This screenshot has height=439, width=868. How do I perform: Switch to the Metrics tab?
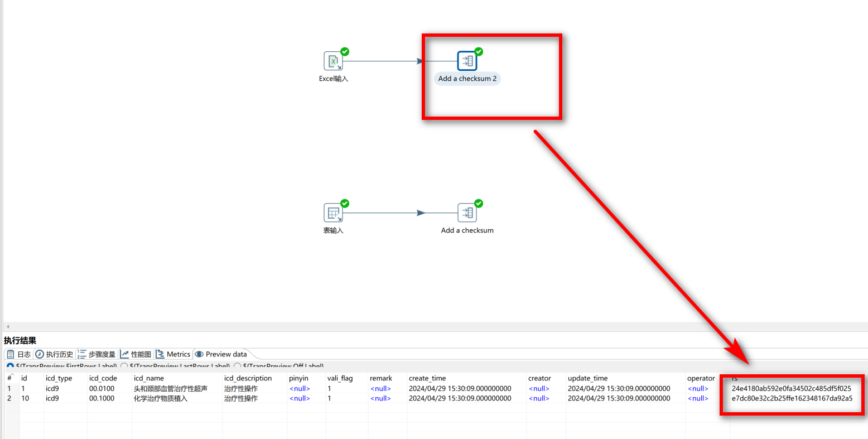pyautogui.click(x=173, y=354)
